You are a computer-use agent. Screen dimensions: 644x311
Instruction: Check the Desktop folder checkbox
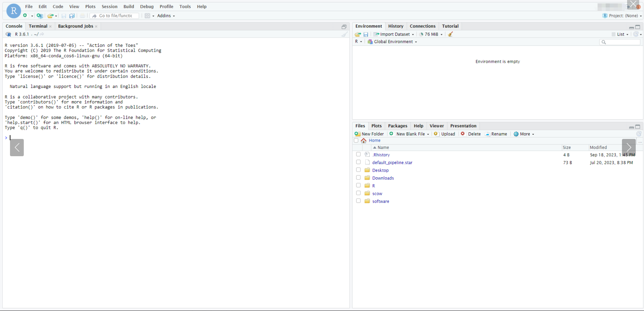(x=358, y=170)
